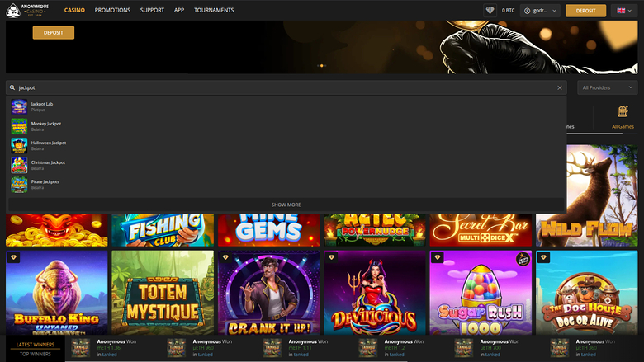Open the Devilicious game

point(375,293)
